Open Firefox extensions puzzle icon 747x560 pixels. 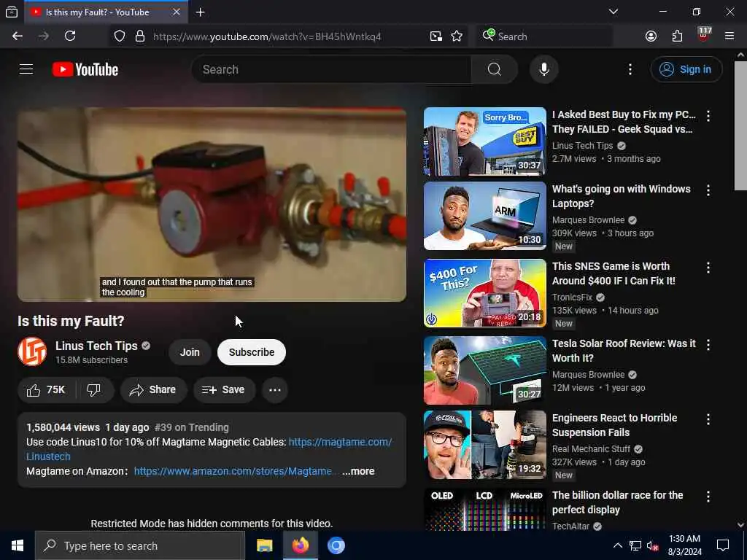coord(677,36)
